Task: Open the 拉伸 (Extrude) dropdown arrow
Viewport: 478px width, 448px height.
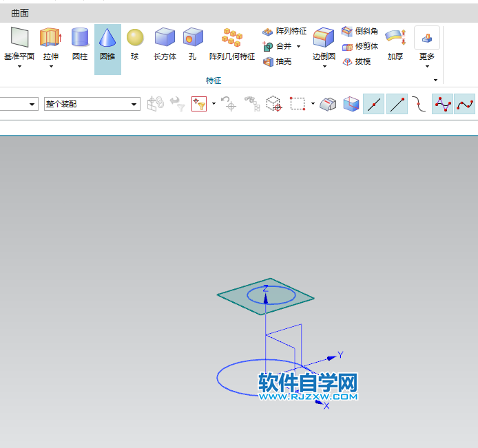Action: click(51, 67)
